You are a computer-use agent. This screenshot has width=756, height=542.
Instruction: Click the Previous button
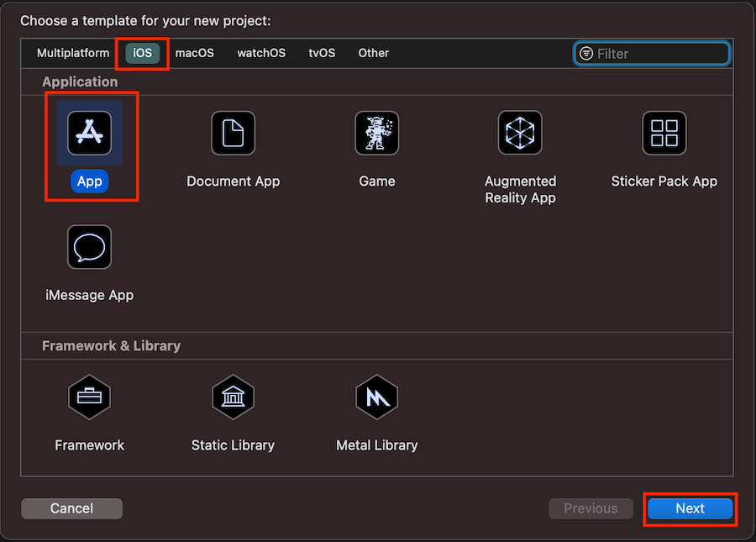click(x=591, y=508)
